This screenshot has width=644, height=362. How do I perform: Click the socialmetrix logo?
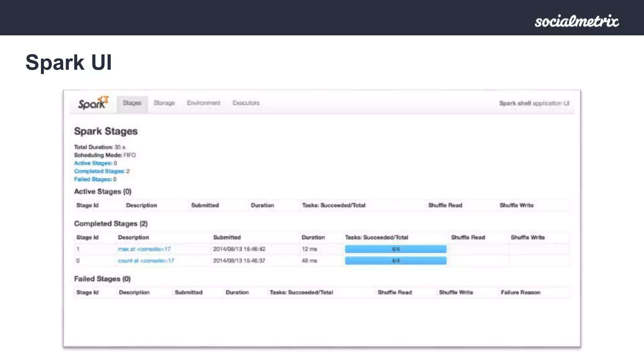pos(577,21)
